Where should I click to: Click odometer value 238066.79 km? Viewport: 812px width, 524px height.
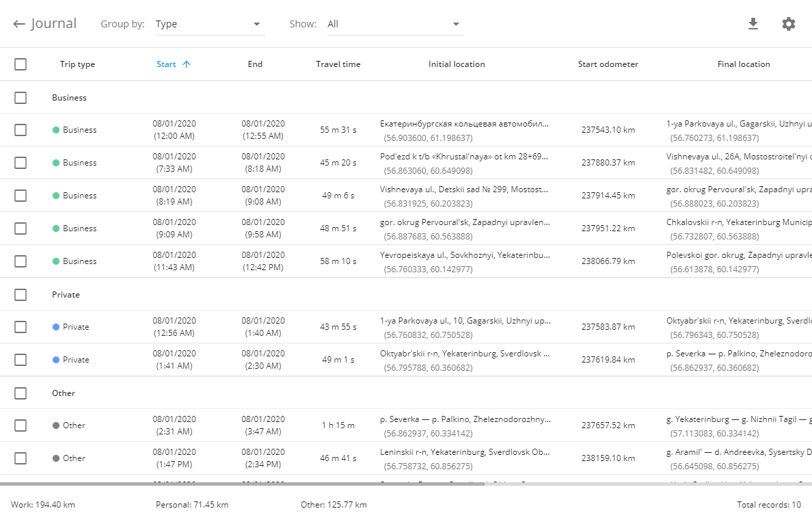tap(608, 261)
